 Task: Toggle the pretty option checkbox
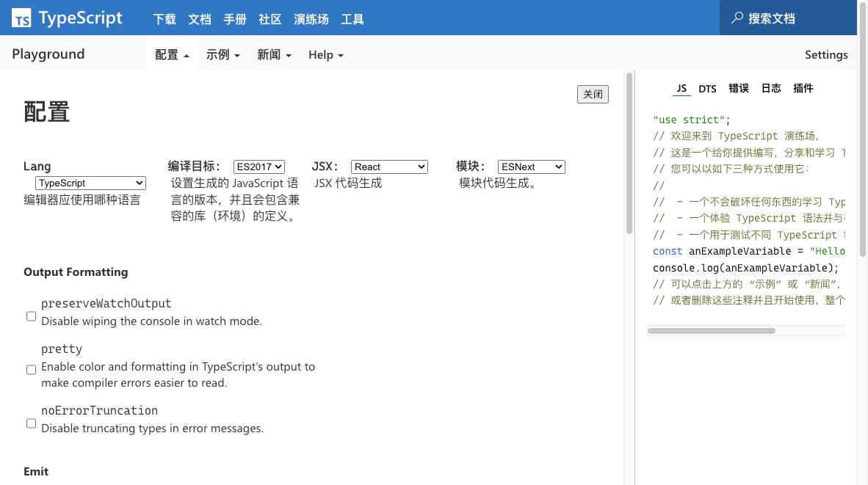pyautogui.click(x=31, y=370)
